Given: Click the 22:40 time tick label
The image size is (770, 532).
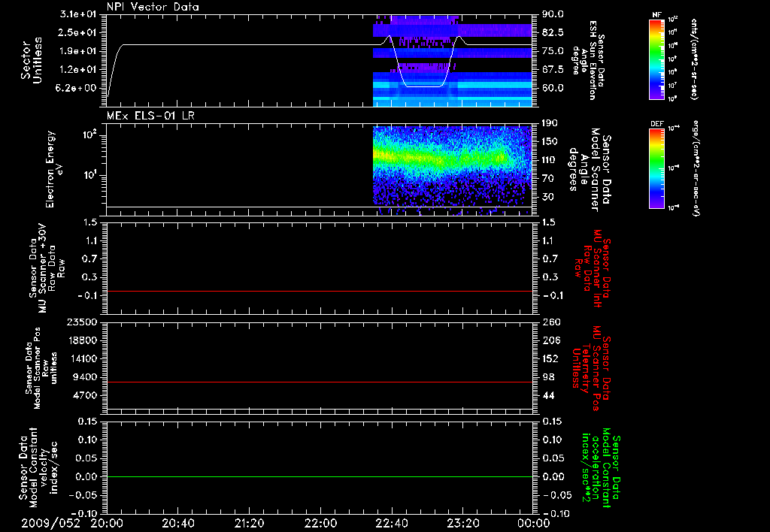Looking at the screenshot, I should click(392, 523).
